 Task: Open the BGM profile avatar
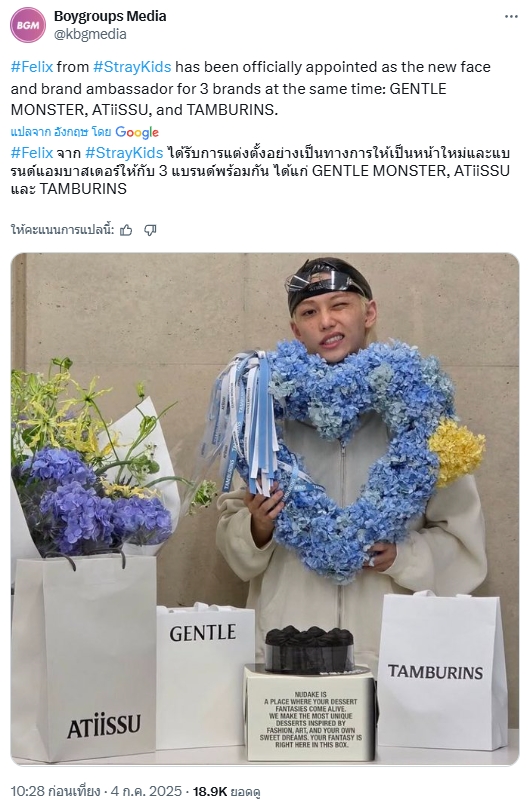(28, 25)
